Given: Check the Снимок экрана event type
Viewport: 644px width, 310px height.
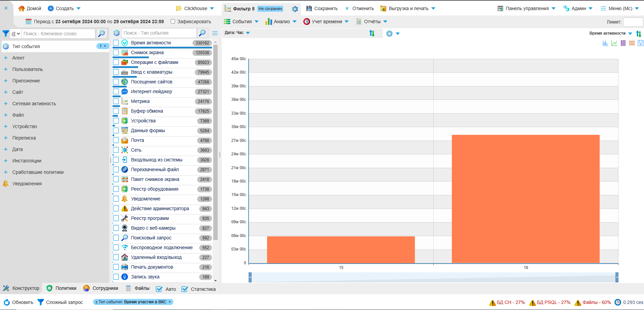Looking at the screenshot, I should (x=116, y=52).
